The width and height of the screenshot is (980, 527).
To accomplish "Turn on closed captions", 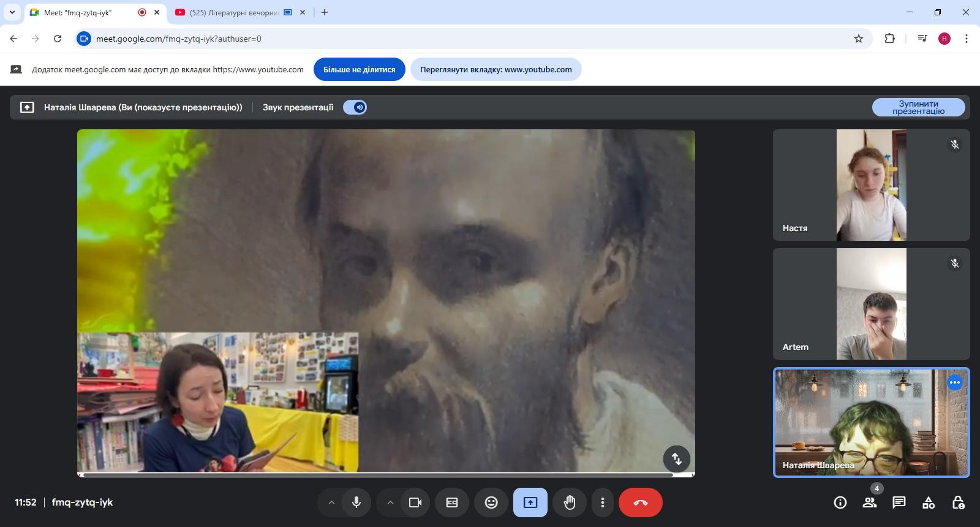I will point(452,502).
